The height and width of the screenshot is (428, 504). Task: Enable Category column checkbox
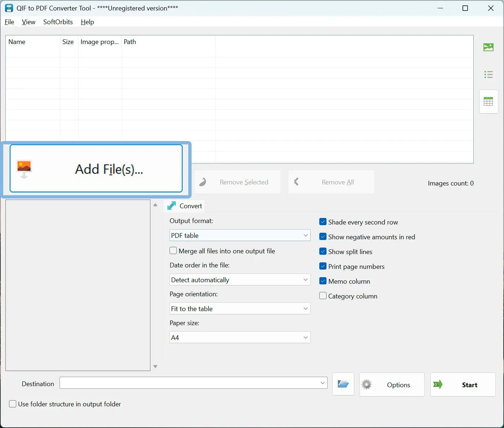pyautogui.click(x=323, y=296)
